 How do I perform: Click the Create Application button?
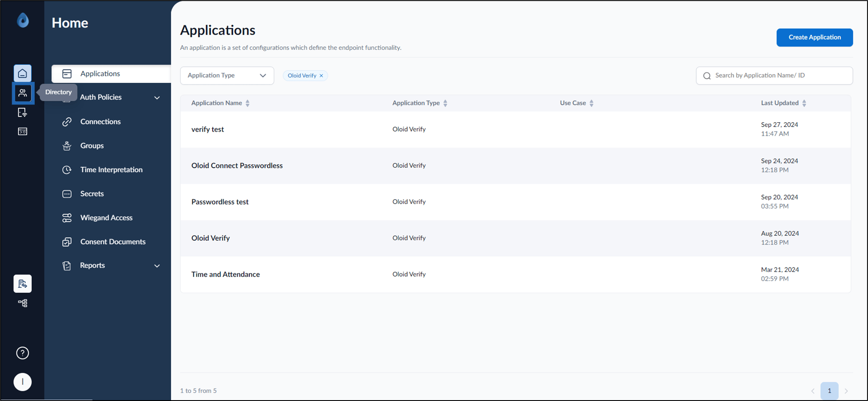pos(814,37)
